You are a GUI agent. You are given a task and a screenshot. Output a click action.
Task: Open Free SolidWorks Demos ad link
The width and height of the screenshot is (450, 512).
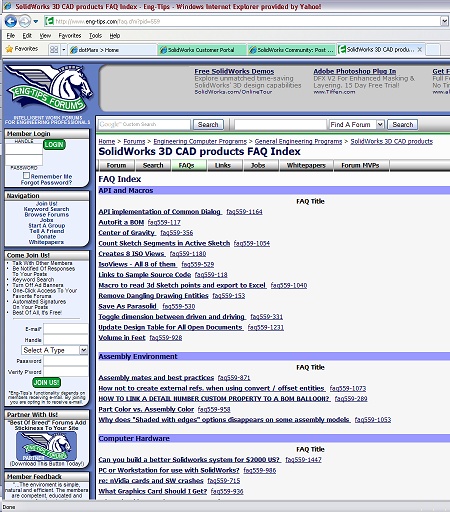(x=234, y=71)
